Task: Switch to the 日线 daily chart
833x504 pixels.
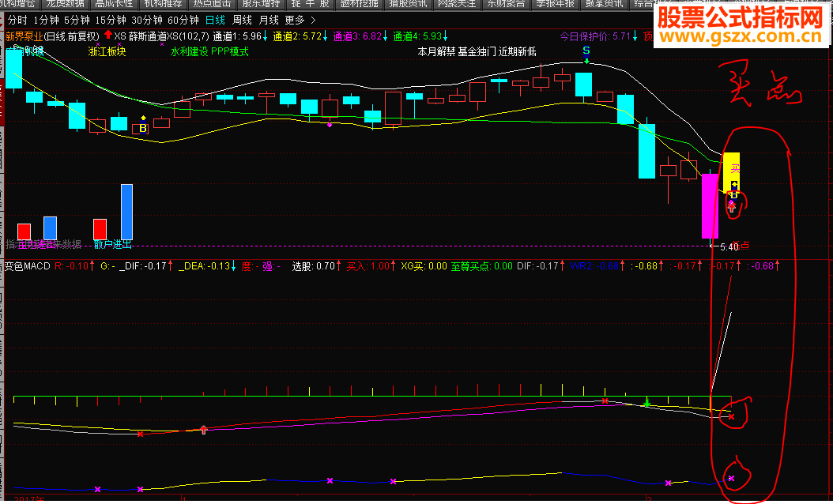Action: (x=215, y=21)
